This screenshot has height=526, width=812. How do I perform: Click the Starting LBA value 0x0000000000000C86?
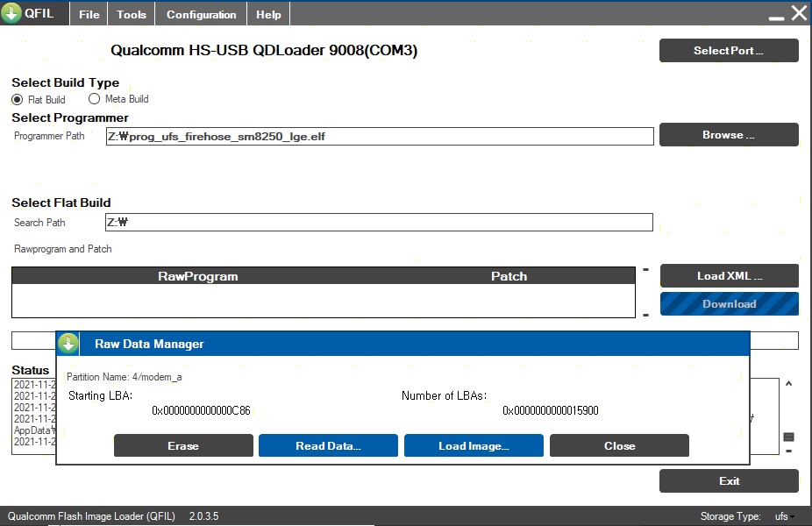tap(201, 411)
